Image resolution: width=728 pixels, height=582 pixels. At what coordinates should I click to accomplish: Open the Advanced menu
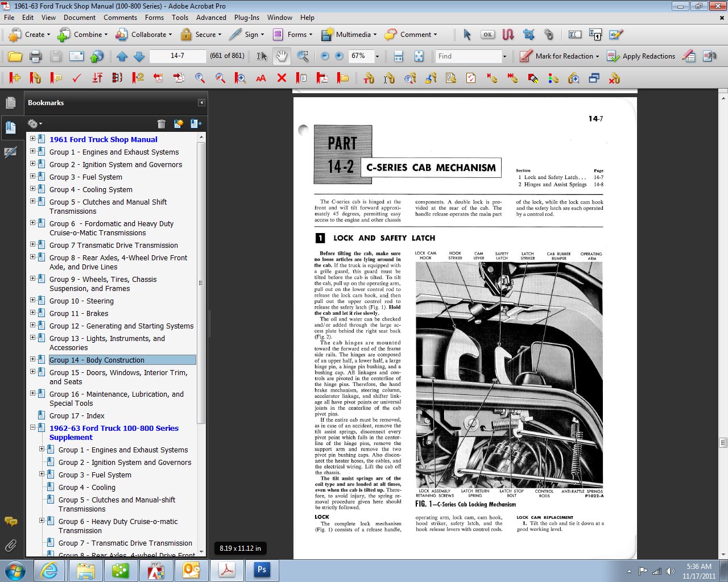click(211, 18)
